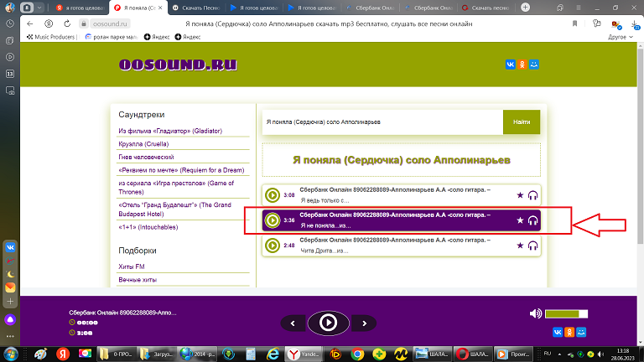
Task: Play the 3:38 track Я не поняла
Action: (273, 220)
